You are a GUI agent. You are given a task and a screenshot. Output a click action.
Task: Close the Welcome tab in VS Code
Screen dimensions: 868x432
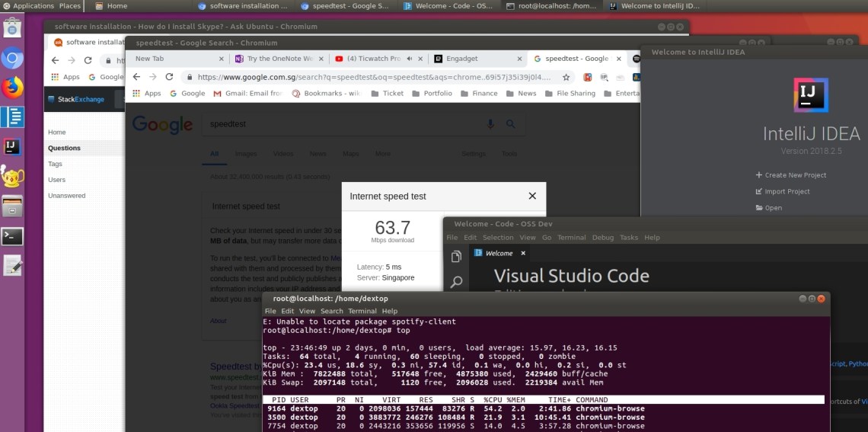pyautogui.click(x=523, y=253)
